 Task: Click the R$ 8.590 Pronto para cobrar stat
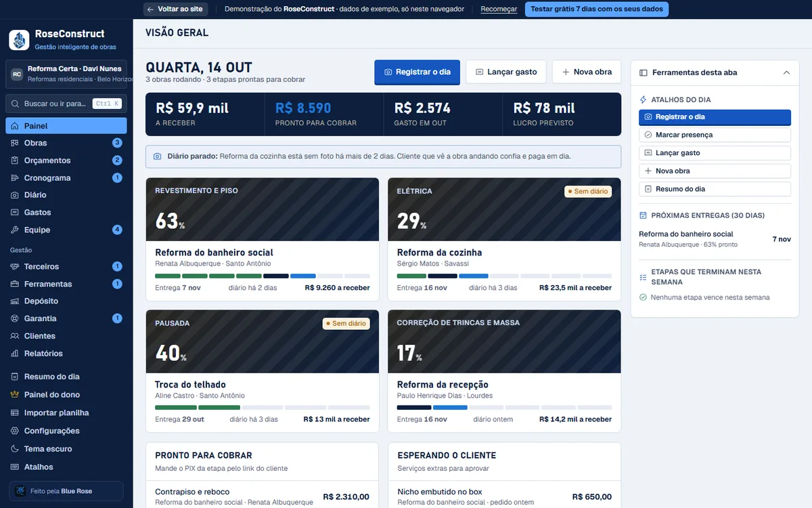pos(323,114)
